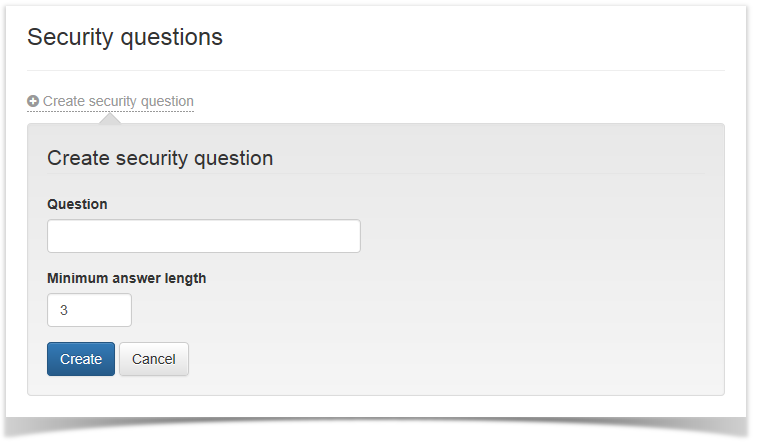Click the divider under Security questions
This screenshot has width=760, height=446.
pos(375,70)
